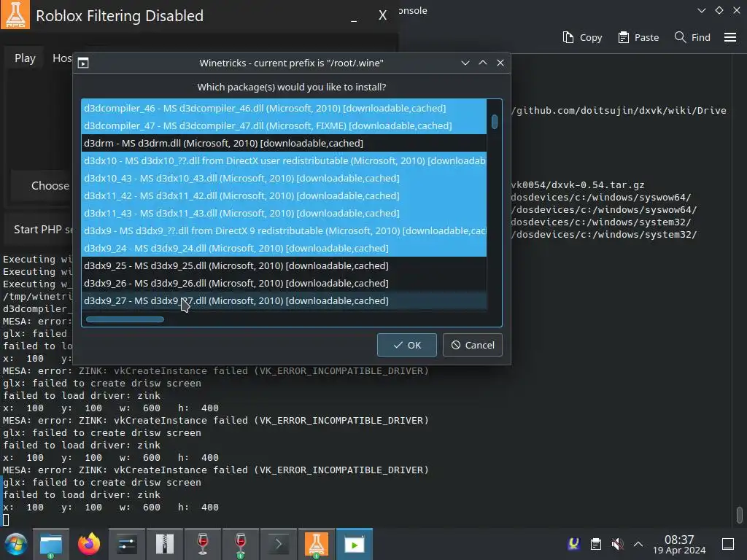Maximize the Winetricks dialog
This screenshot has width=747, height=560.
coord(483,63)
